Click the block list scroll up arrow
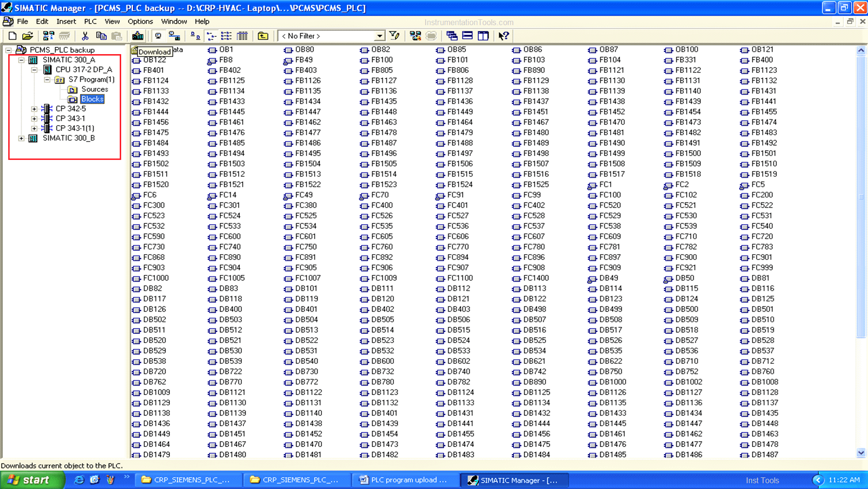Viewport: 868px width, 489px height. (x=861, y=50)
